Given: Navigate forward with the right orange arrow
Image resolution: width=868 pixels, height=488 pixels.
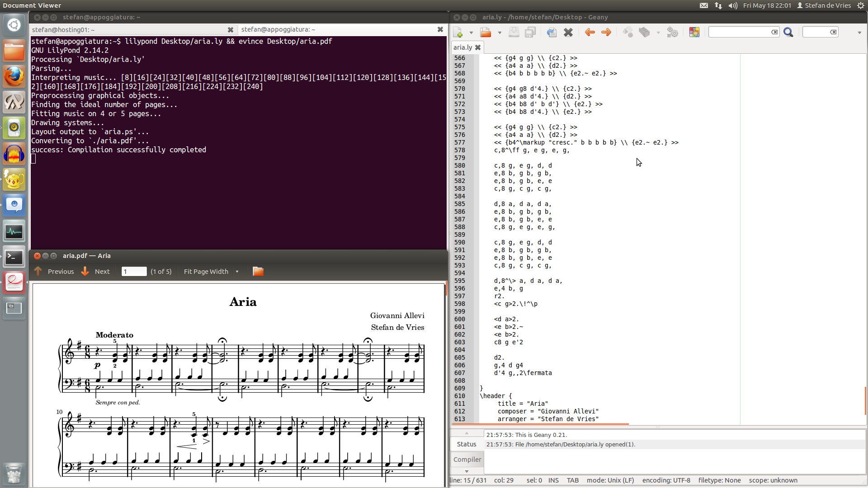Looking at the screenshot, I should pos(606,32).
